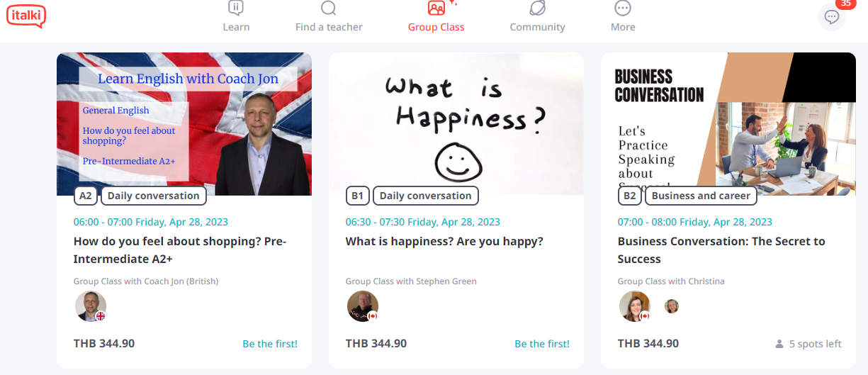The height and width of the screenshot is (375, 868).
Task: Click 'Be the first!' on Coach Jon's class
Action: point(270,344)
